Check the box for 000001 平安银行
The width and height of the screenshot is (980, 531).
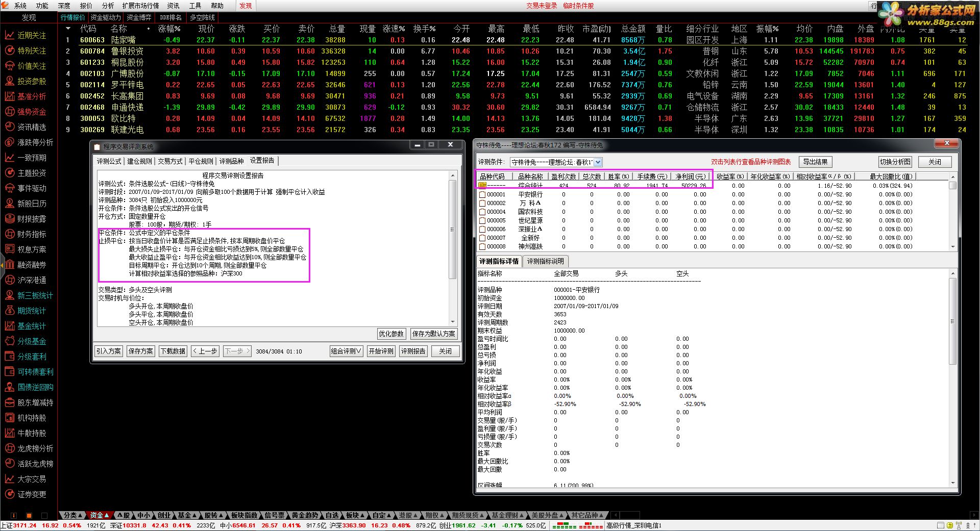pos(482,194)
